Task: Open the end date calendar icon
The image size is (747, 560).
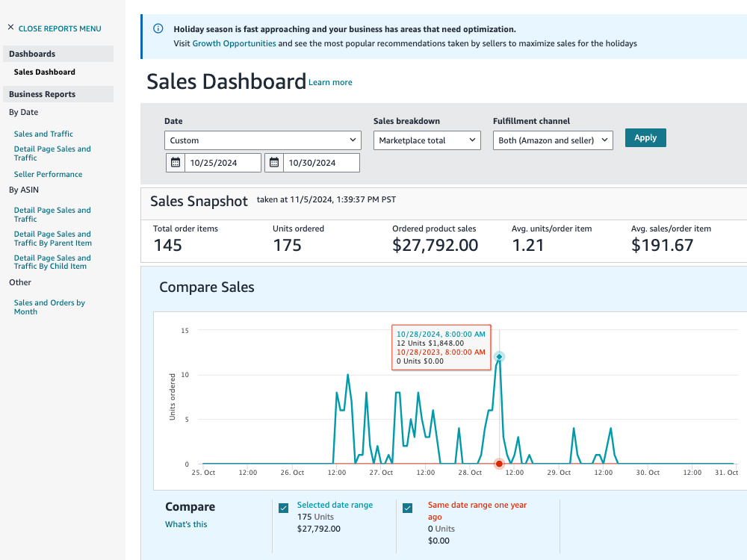Action: [274, 163]
